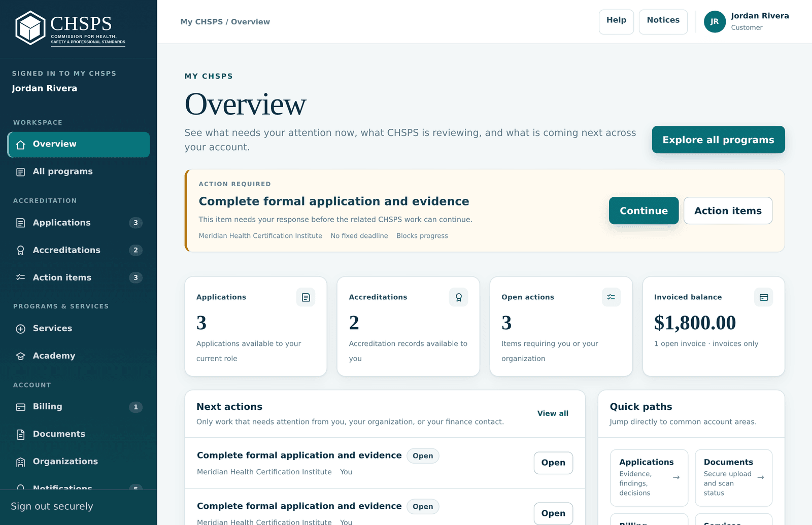The width and height of the screenshot is (812, 525).
Task: Click the Accreditations ribbon icon in sidebar
Action: [x=21, y=250]
